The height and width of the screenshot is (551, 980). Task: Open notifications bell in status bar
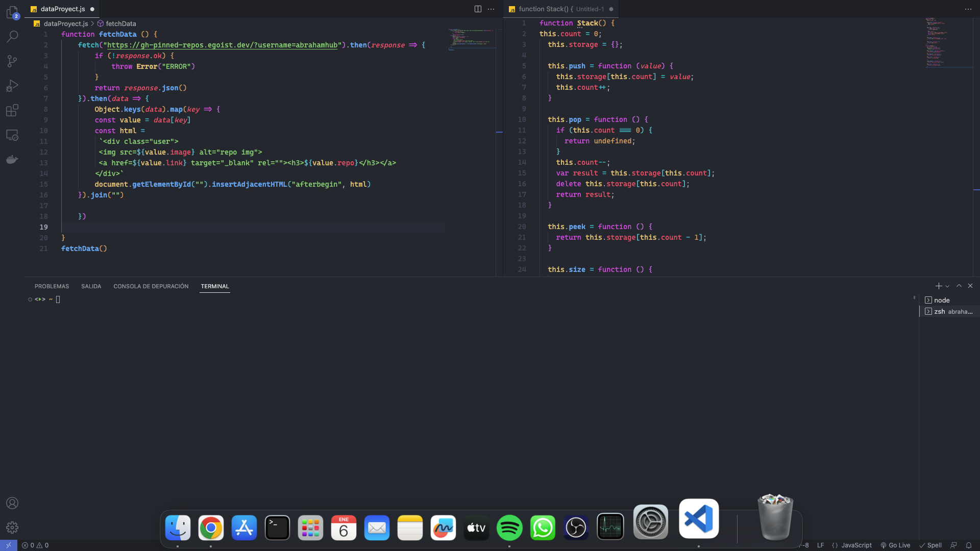[969, 545]
